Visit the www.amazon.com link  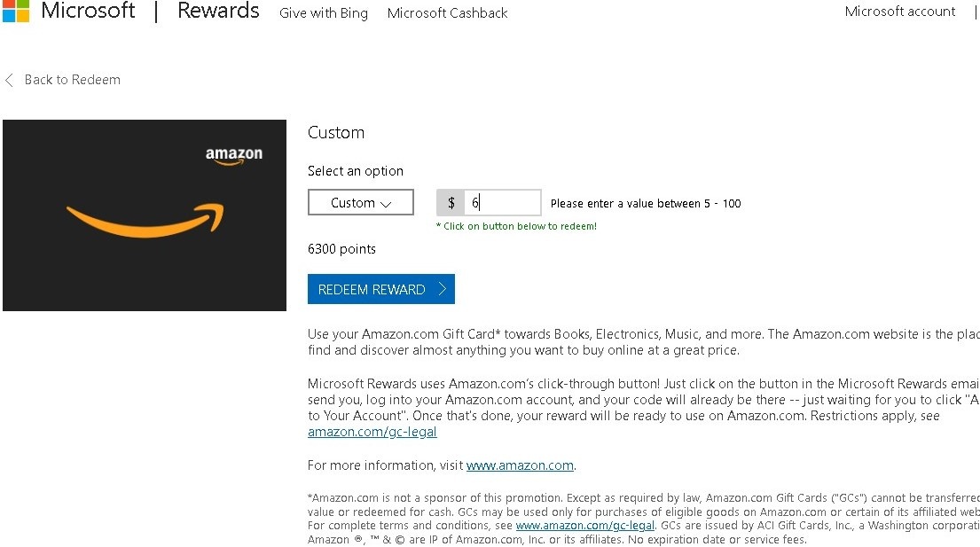click(520, 465)
